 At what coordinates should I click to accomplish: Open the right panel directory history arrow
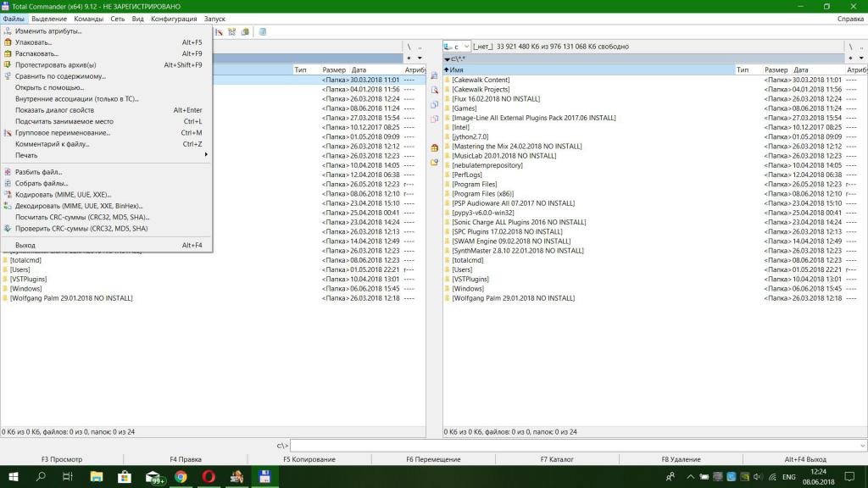point(861,58)
